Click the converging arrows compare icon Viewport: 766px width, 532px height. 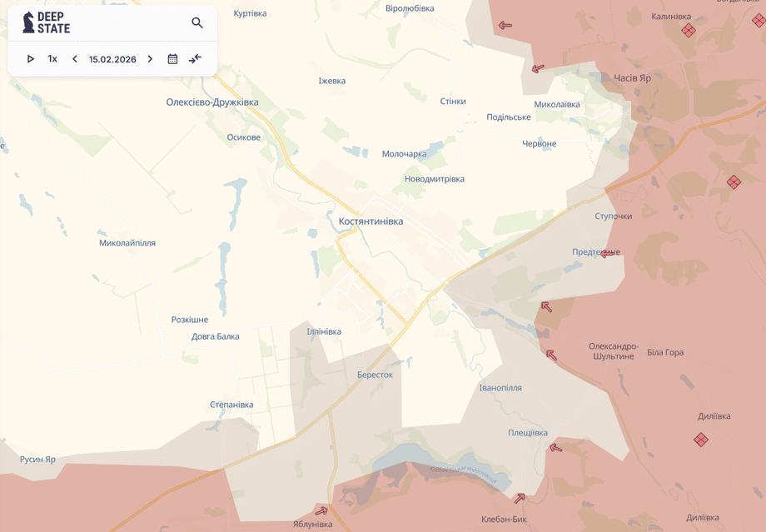click(195, 59)
